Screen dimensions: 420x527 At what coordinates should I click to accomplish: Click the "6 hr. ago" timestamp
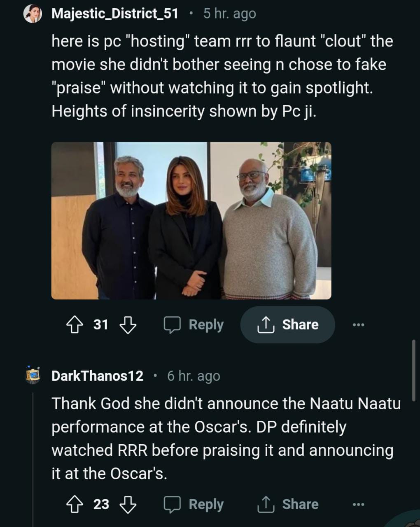click(194, 376)
